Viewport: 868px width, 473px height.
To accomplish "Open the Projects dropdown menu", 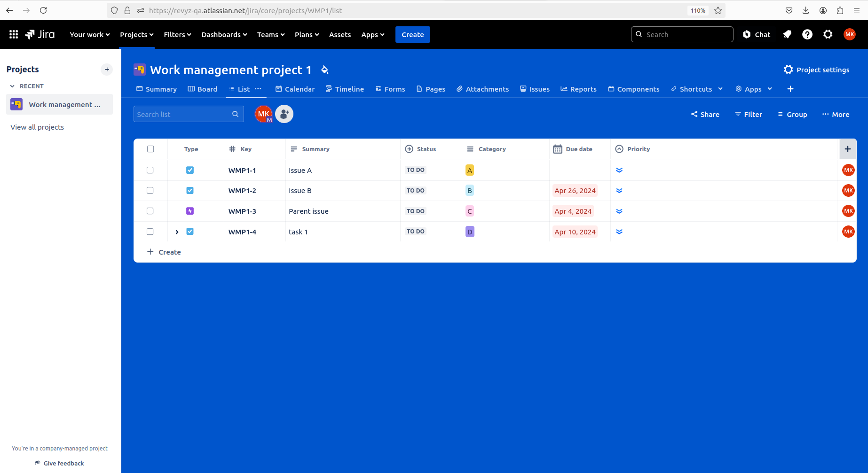I will point(136,34).
